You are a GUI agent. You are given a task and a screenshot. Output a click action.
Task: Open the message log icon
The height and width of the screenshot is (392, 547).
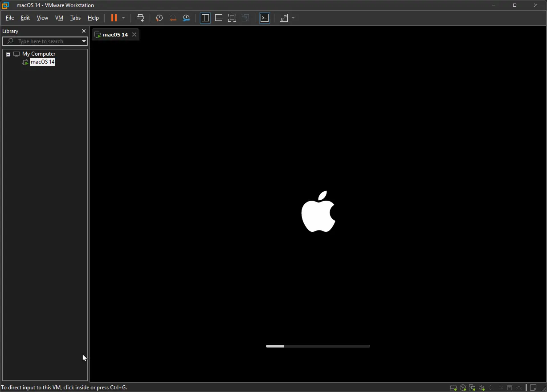tap(533, 388)
